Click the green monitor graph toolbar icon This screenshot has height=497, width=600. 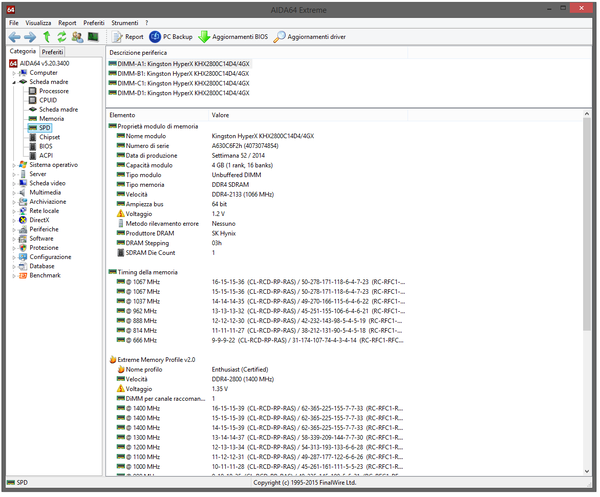pos(93,37)
